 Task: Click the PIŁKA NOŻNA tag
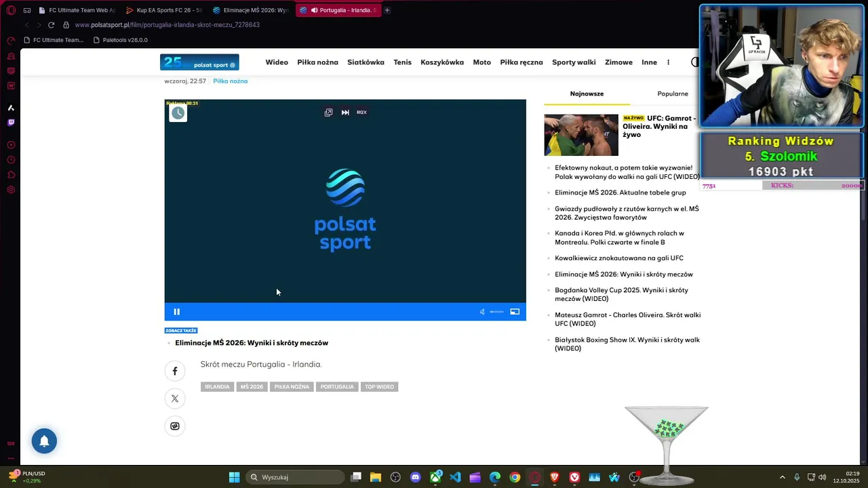click(292, 387)
